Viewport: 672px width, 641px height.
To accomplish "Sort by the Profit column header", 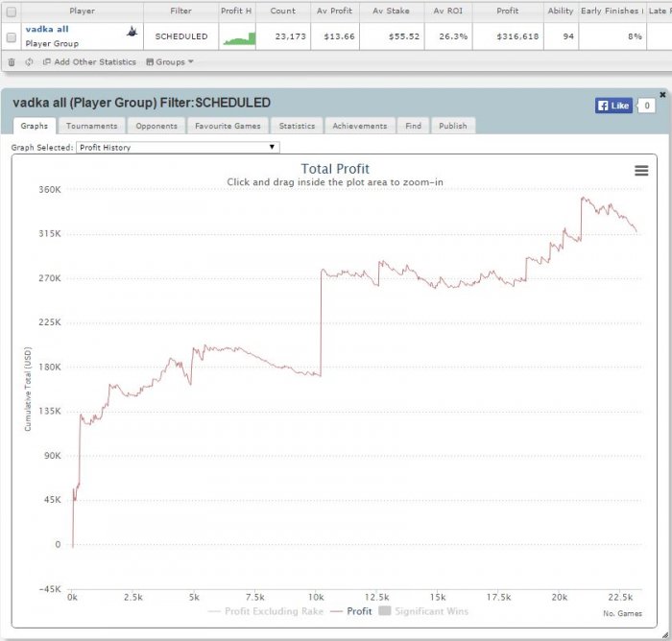I will [x=508, y=12].
